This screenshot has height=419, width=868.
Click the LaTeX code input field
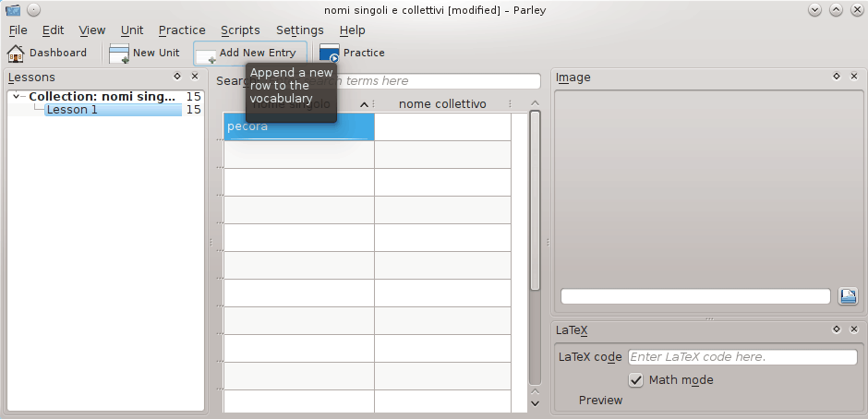(742, 357)
